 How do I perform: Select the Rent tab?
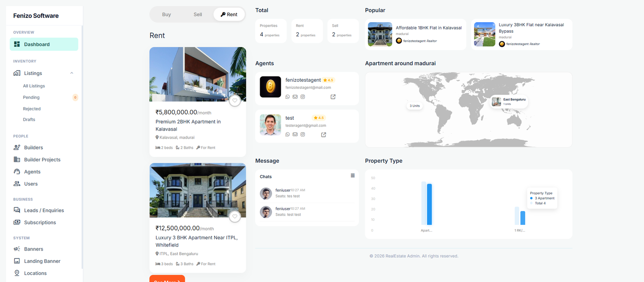[229, 15]
